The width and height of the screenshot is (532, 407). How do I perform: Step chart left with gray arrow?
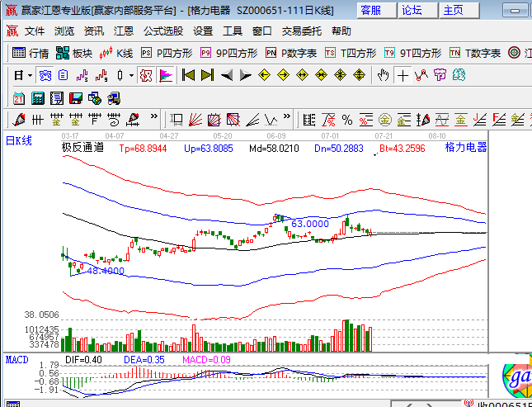coord(226,75)
